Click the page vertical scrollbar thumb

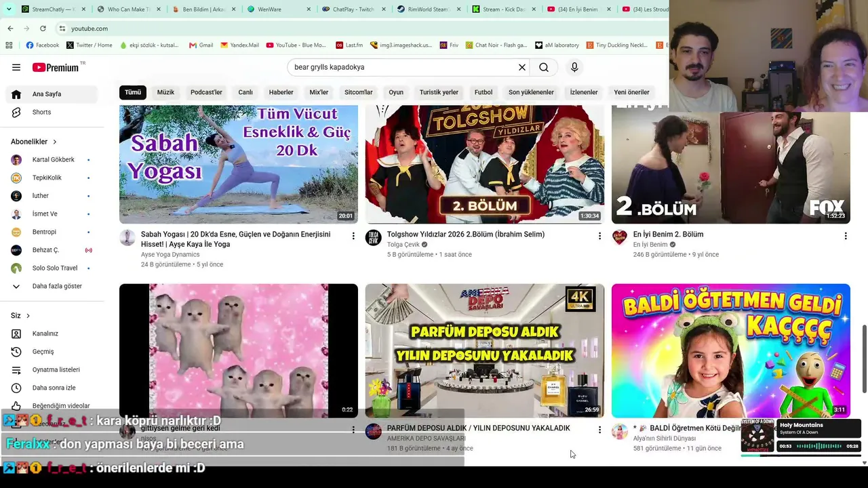coord(864,358)
